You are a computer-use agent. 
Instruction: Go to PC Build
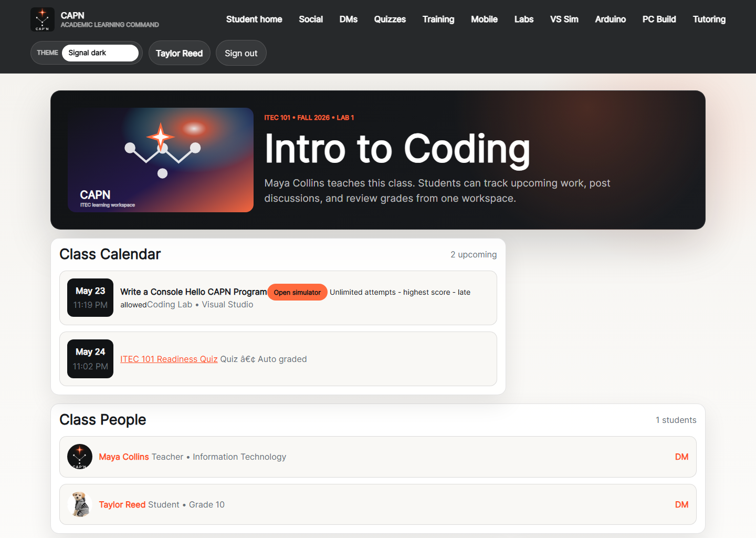(x=659, y=19)
